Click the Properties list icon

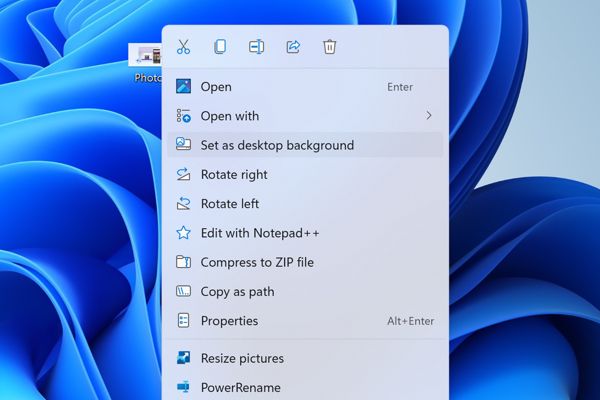[x=183, y=321]
